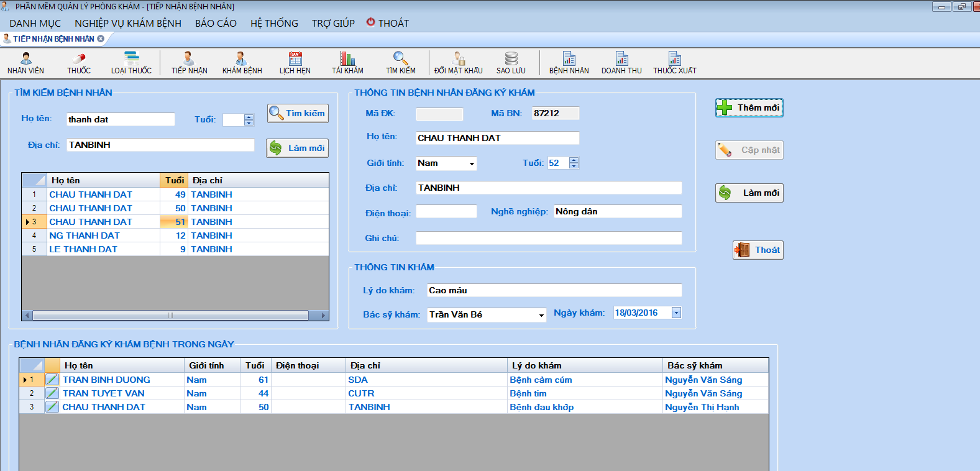Open the KHÁM BỆNH toolbar icon

coord(242,63)
